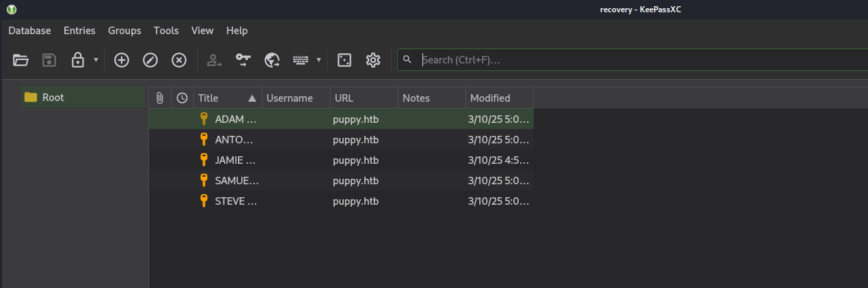Click the URL column header
The width and height of the screenshot is (868, 288).
point(364,98)
